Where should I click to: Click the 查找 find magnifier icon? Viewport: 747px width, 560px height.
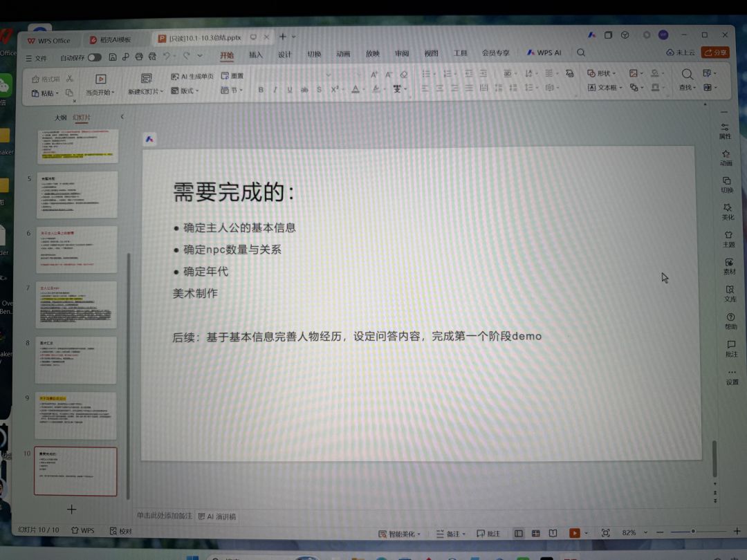click(687, 74)
